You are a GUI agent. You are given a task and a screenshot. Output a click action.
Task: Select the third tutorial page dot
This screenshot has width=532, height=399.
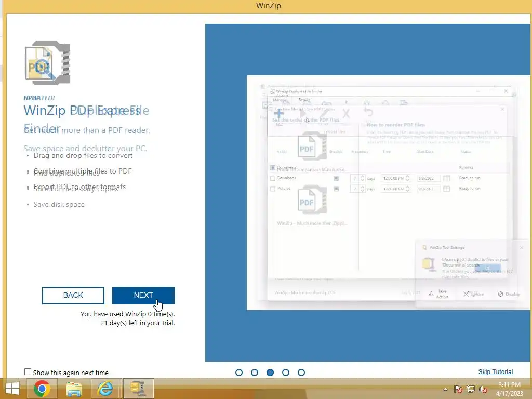tap(270, 373)
